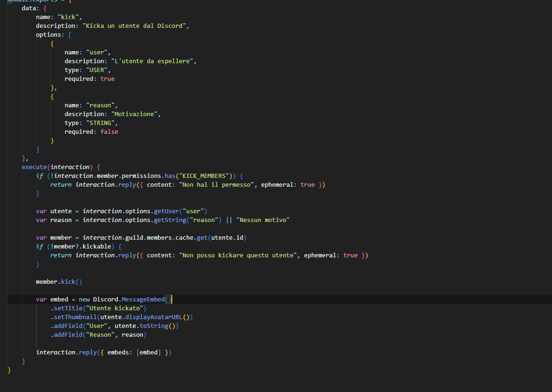
Task: Click the string "KICK_MEMBERS"
Action: (204, 176)
